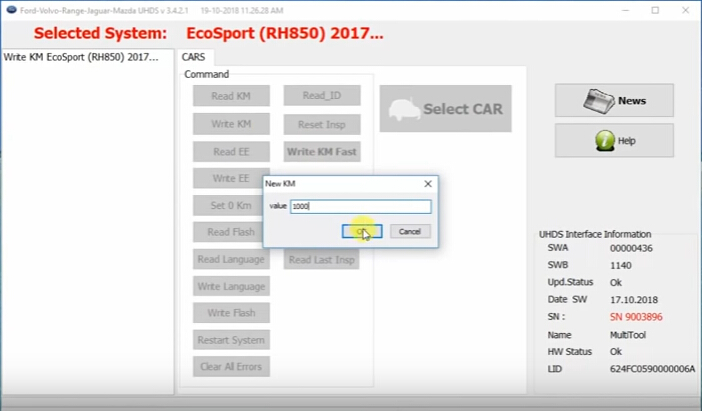This screenshot has height=411, width=702.
Task: Cancel the New KM dialog
Action: (x=410, y=231)
